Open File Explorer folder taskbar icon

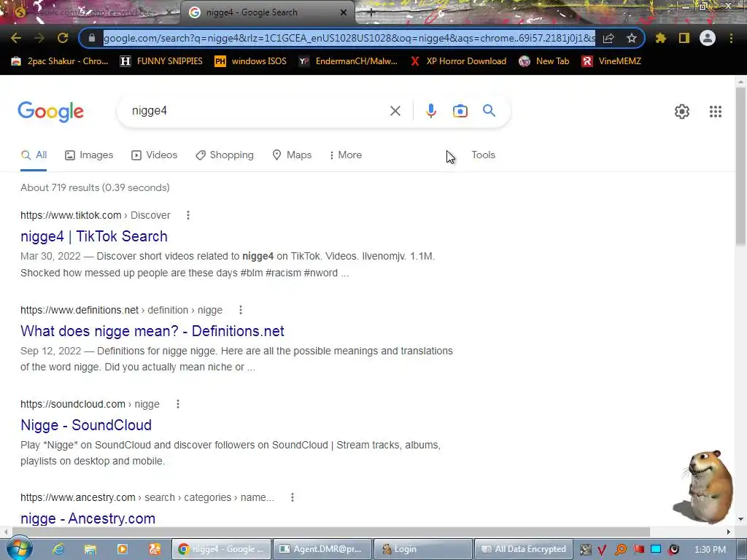[x=90, y=549]
